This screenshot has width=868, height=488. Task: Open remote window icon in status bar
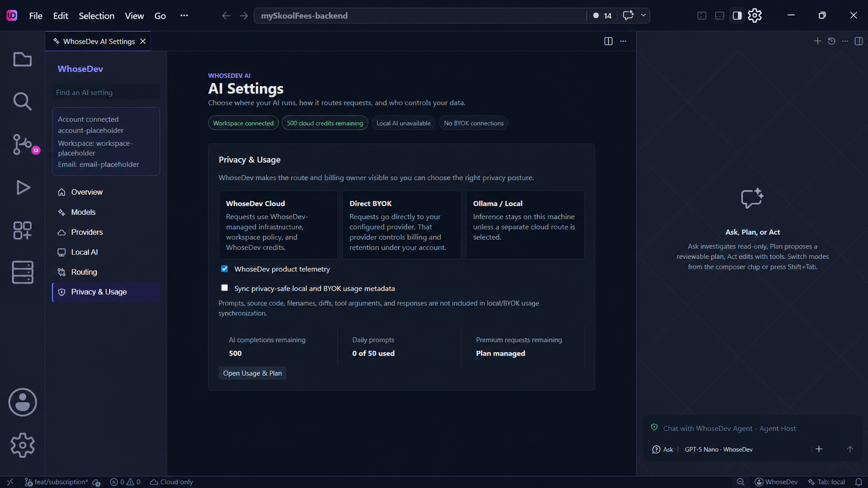point(10,482)
